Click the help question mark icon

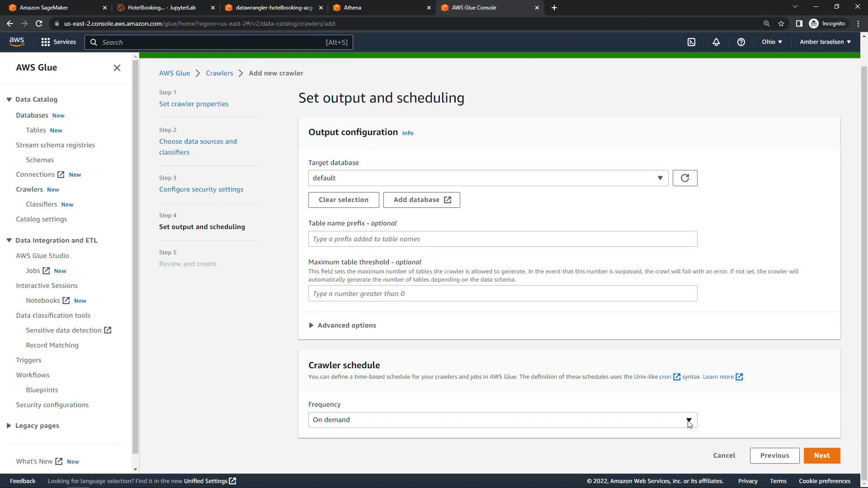(x=741, y=42)
